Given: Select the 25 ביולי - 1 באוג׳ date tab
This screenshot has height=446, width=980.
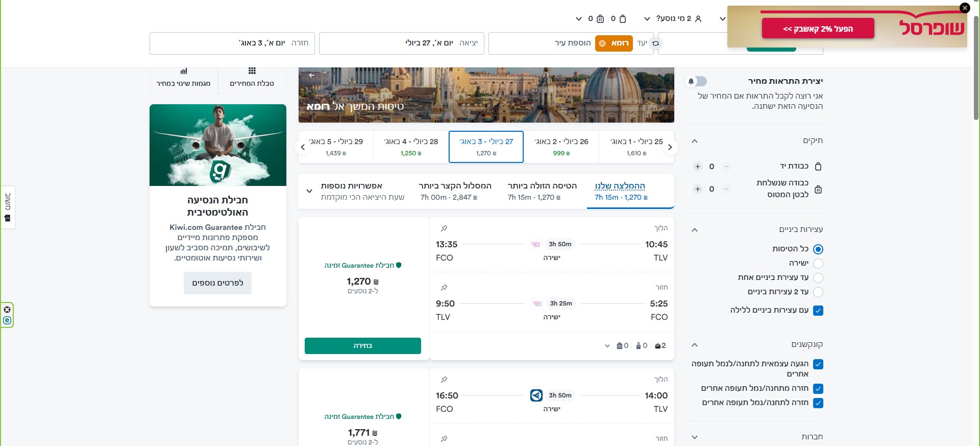Looking at the screenshot, I should click(x=636, y=147).
